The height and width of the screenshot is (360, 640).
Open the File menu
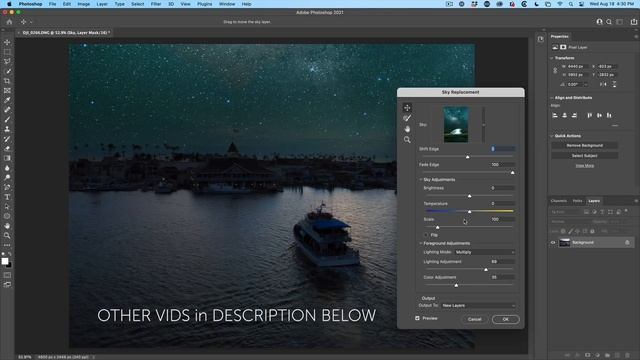[53, 4]
